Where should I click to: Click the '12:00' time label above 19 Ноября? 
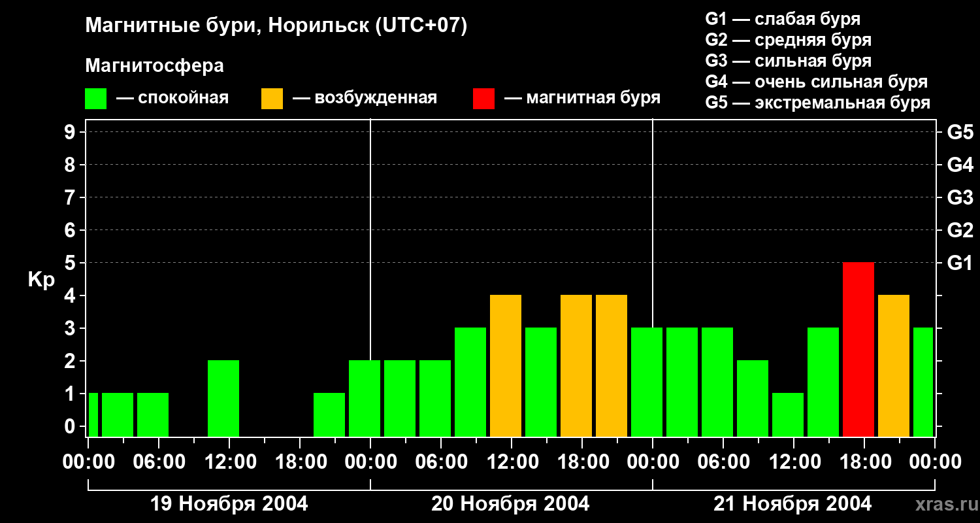(x=229, y=462)
